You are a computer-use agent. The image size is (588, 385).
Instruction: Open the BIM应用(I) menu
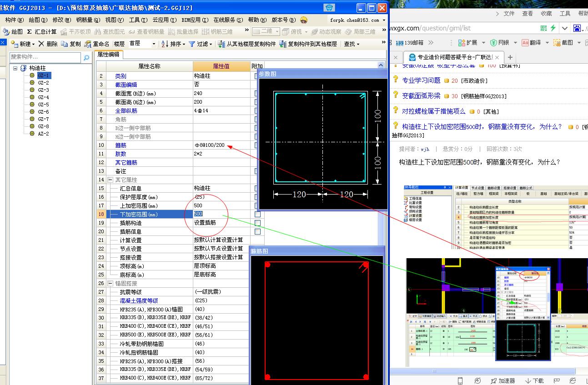click(195, 20)
